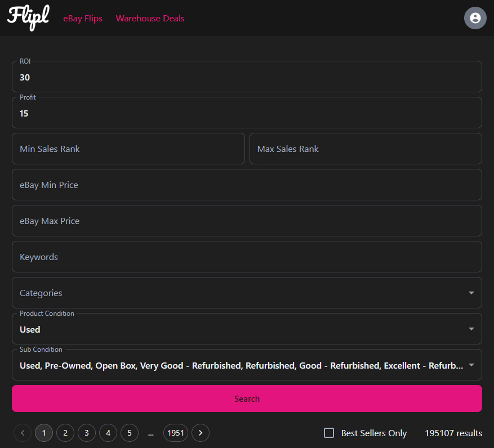Click the eBay Max Price field
Image resolution: width=494 pixels, height=448 pixels.
pos(247,221)
